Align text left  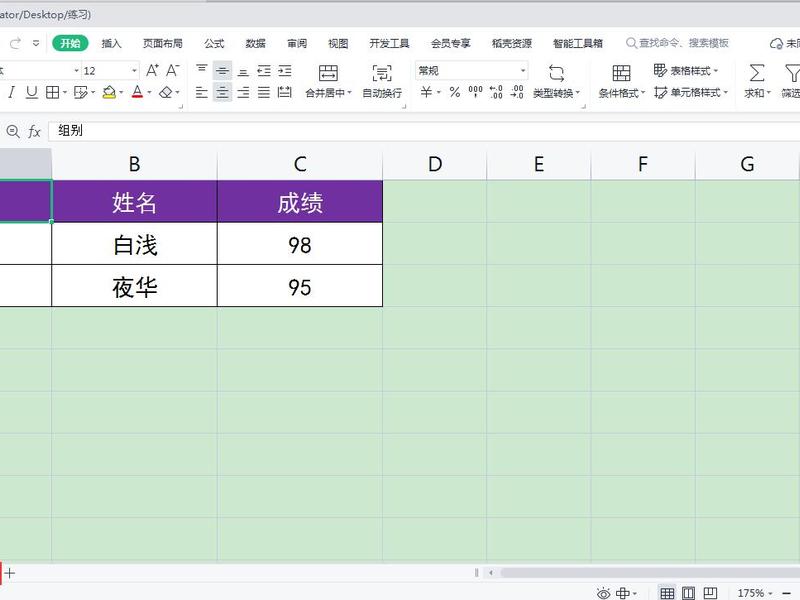point(202,92)
